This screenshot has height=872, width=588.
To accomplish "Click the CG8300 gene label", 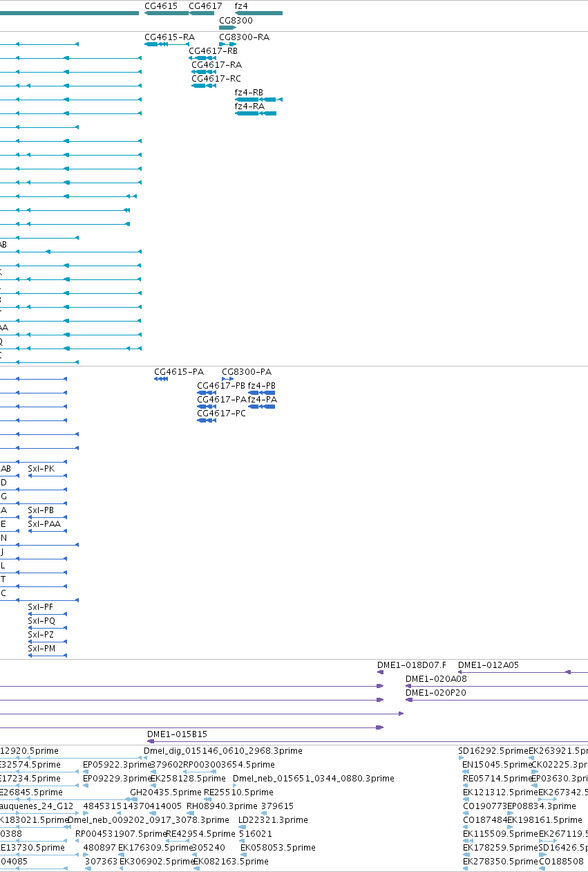I will tap(236, 21).
